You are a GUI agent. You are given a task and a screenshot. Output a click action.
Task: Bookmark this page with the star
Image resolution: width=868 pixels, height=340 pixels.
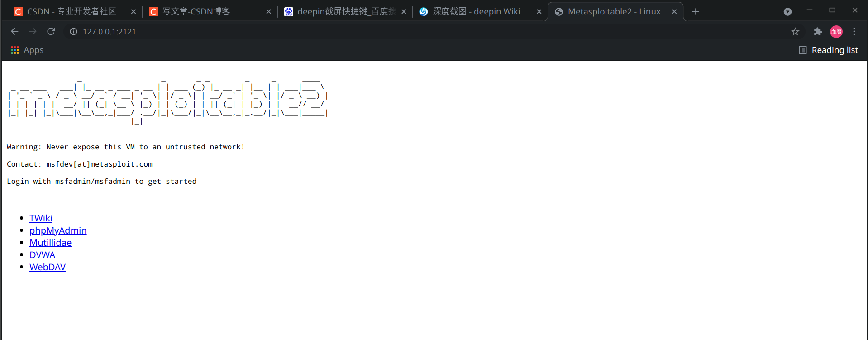tap(795, 31)
